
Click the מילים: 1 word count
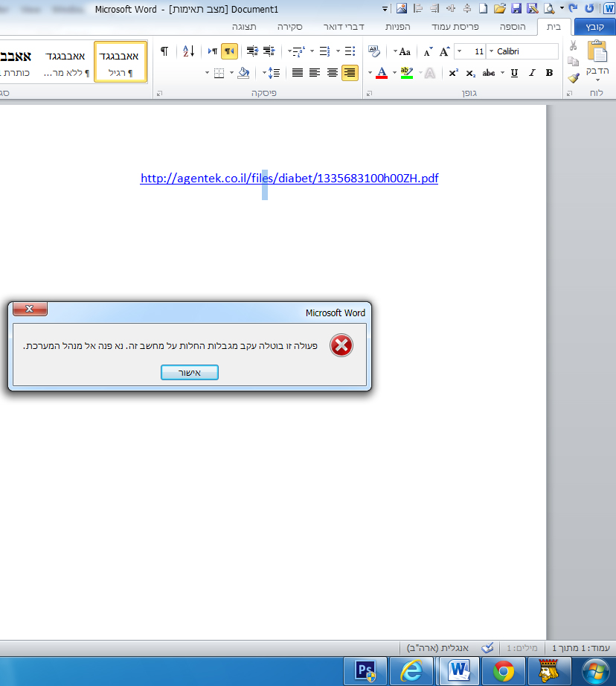pyautogui.click(x=522, y=648)
